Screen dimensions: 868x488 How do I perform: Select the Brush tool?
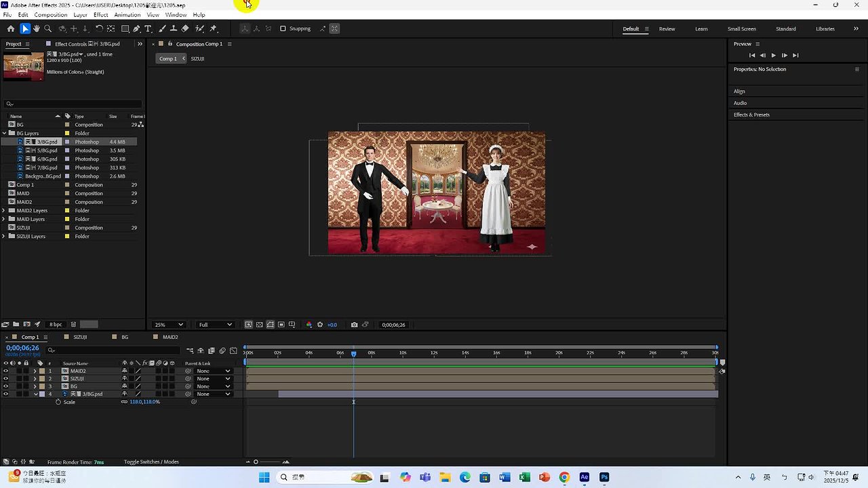pyautogui.click(x=162, y=28)
